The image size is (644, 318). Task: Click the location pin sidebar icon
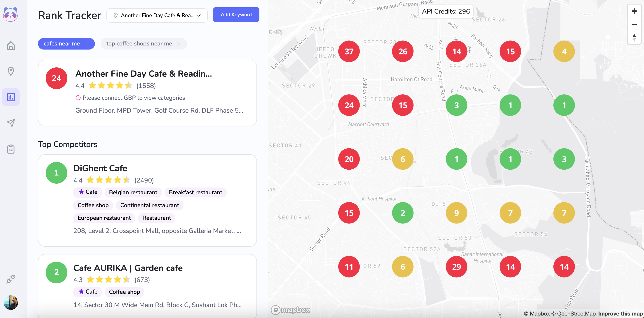[11, 71]
